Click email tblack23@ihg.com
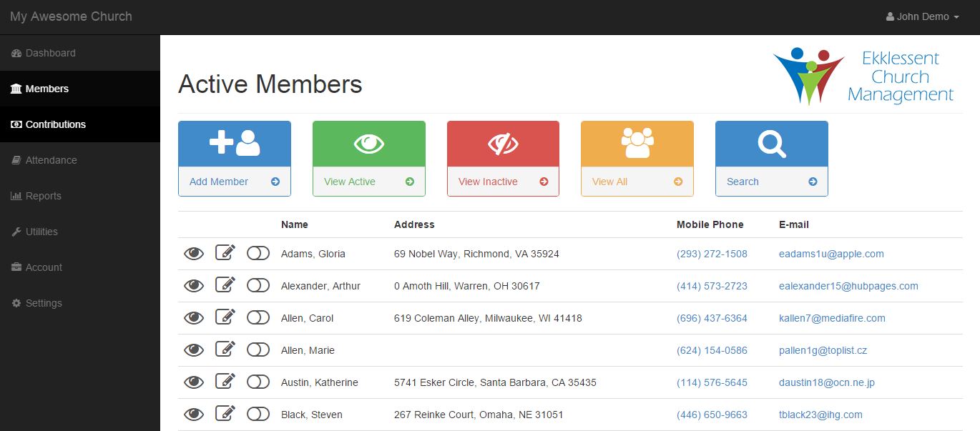The width and height of the screenshot is (980, 431). tap(820, 415)
